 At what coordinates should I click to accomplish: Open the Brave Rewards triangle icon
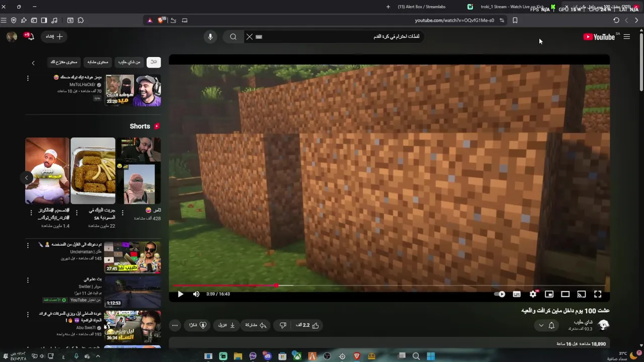pyautogui.click(x=149, y=20)
